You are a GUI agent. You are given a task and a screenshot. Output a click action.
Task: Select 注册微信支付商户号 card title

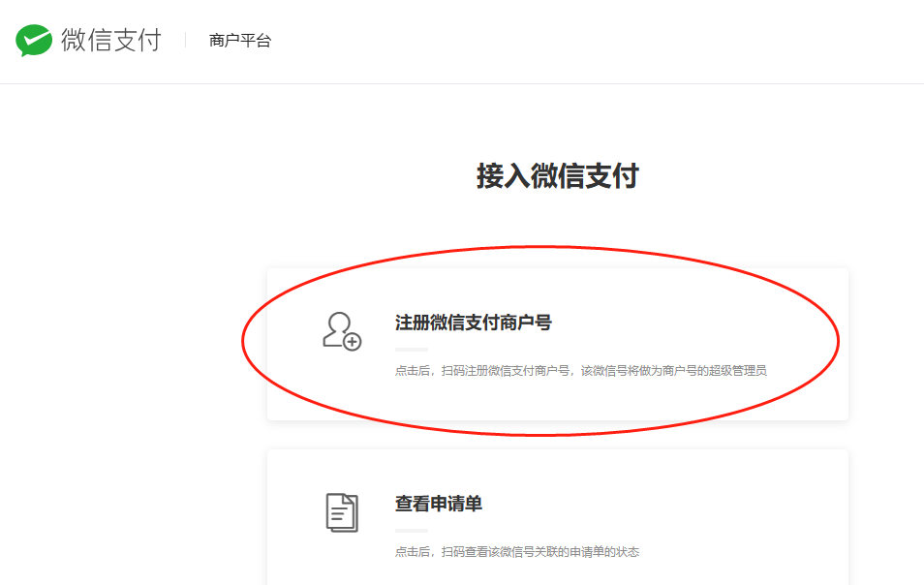coord(474,323)
